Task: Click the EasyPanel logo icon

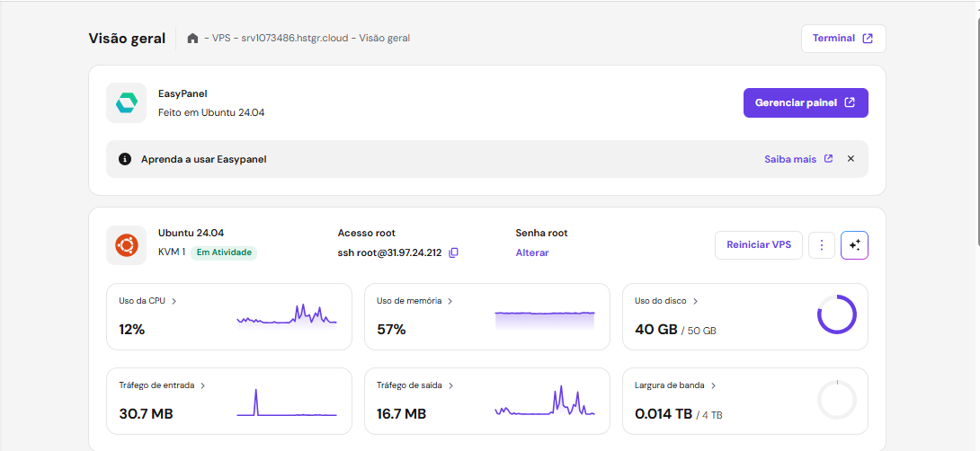Action: (x=126, y=103)
